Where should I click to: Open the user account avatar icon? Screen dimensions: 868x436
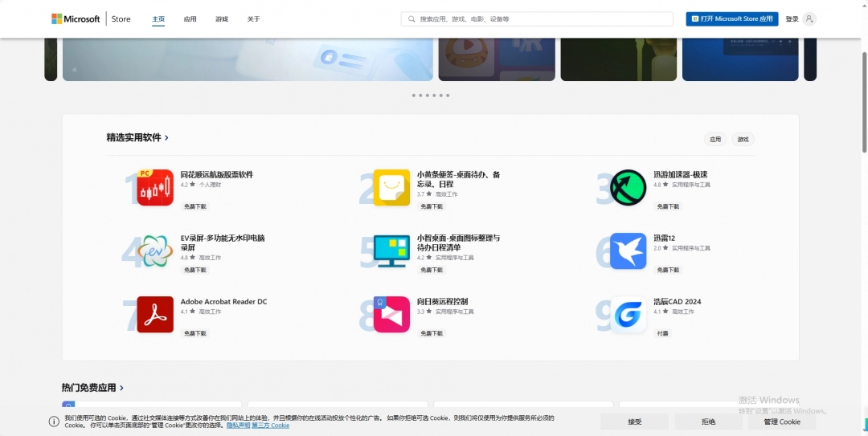coord(809,18)
